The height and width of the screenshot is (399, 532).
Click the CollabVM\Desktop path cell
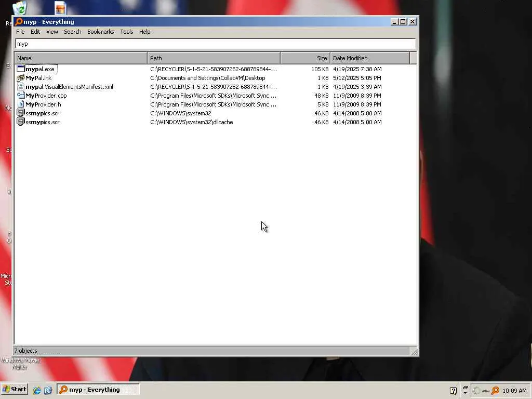point(208,78)
